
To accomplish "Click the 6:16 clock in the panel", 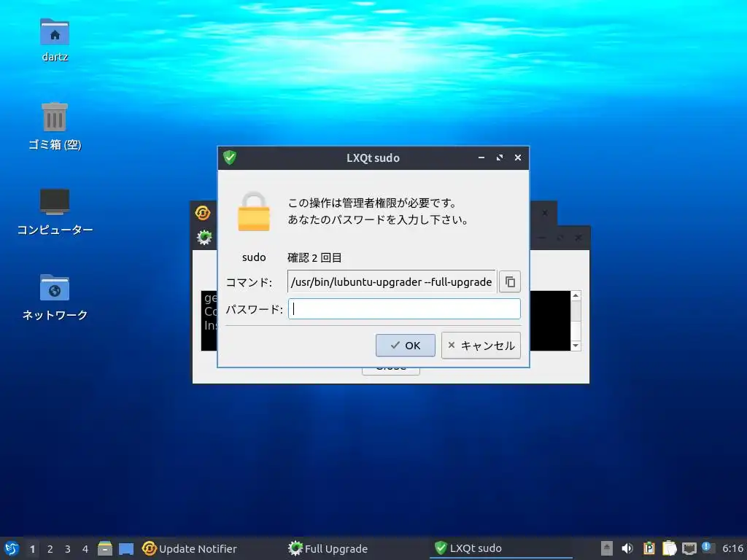I will coord(732,548).
